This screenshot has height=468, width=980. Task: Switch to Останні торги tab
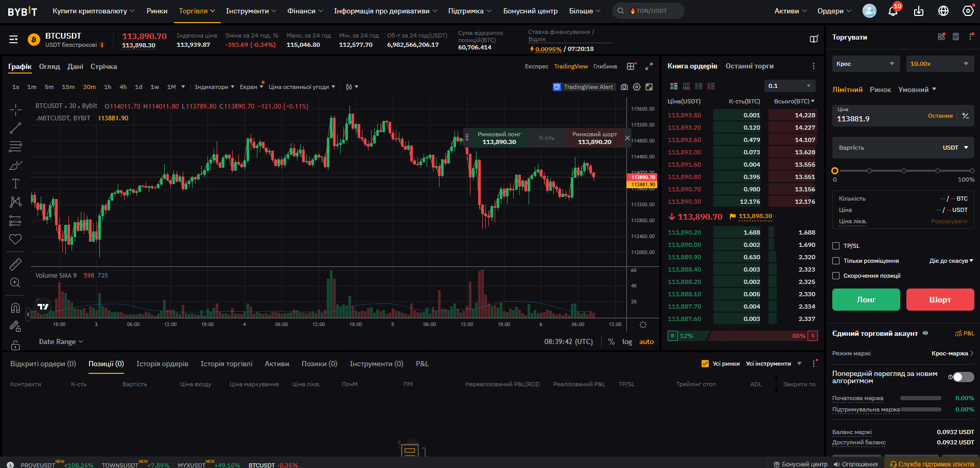coord(749,66)
